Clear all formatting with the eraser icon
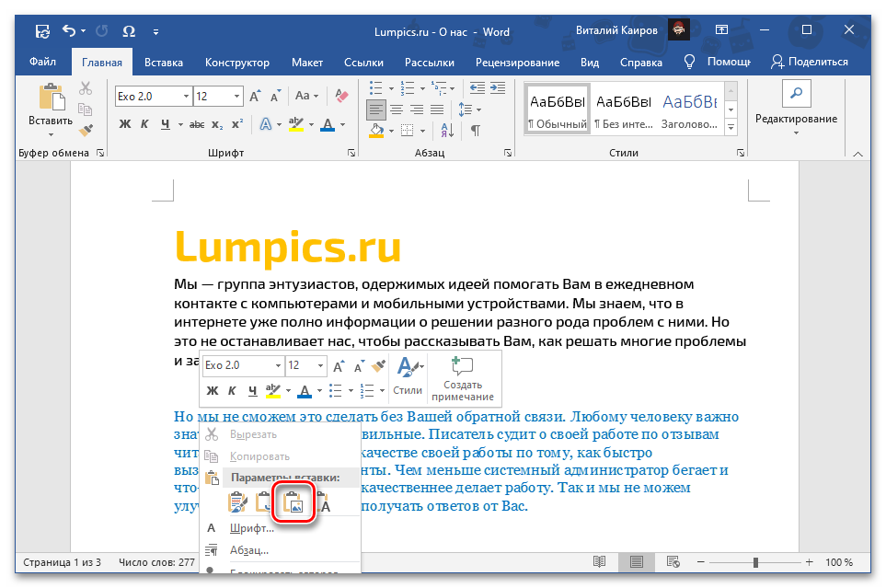The height and width of the screenshot is (588, 886). 341,96
